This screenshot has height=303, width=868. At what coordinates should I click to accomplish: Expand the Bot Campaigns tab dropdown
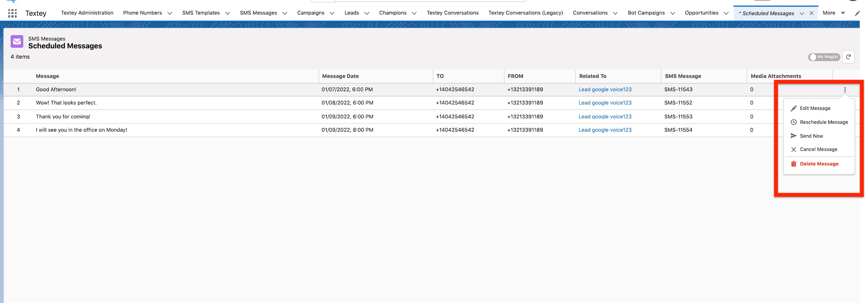tap(673, 13)
